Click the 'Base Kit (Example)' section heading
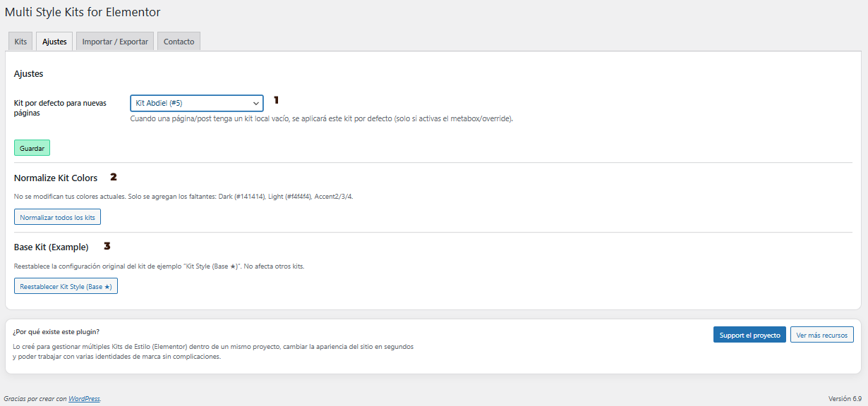The width and height of the screenshot is (868, 406). tap(50, 247)
